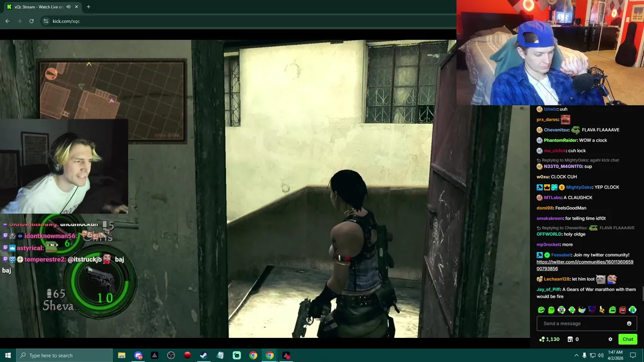Viewport: 644px width, 362px height.
Task: Insert the green blob looking-up emote
Action: (551, 310)
